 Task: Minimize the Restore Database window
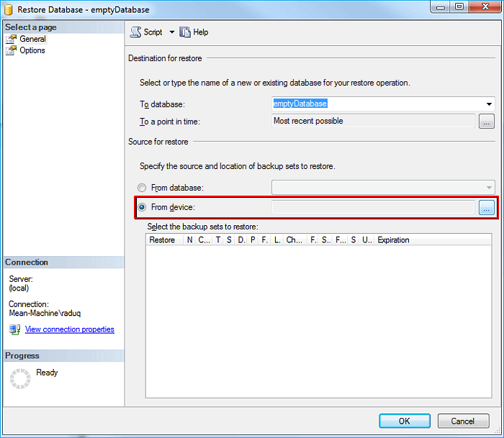(441, 6)
